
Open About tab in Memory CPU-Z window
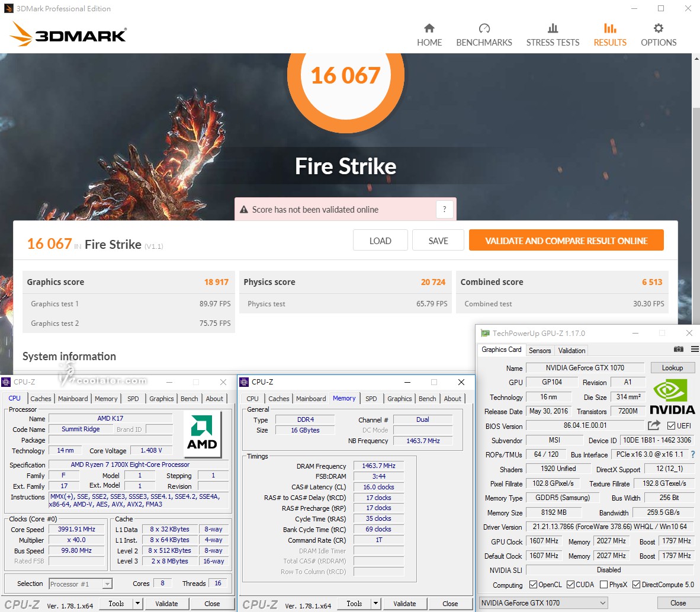452,399
